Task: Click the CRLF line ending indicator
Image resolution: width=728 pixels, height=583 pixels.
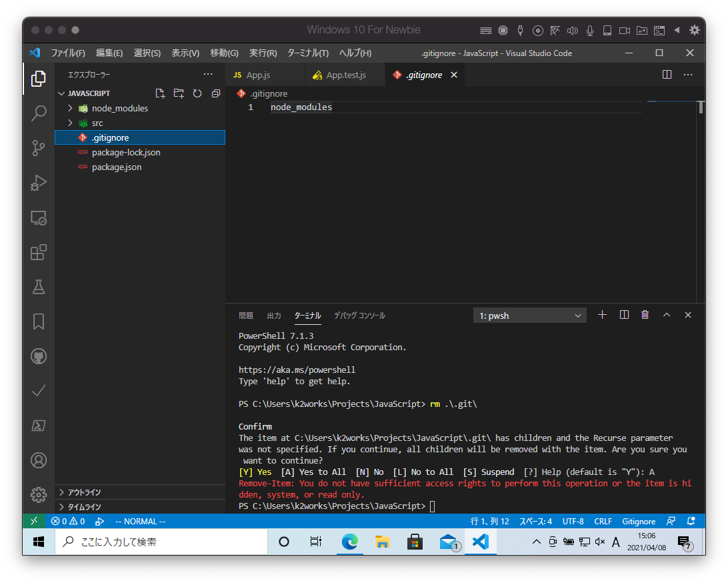Action: tap(603, 521)
